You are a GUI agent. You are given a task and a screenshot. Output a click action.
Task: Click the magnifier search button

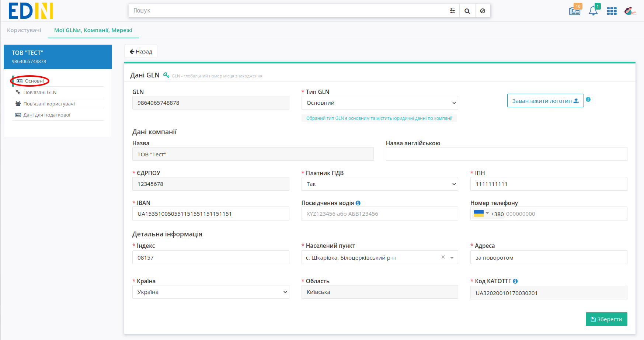tap(467, 11)
